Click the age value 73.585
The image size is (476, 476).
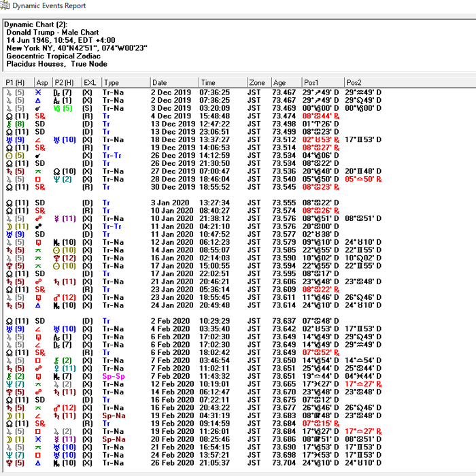[x=284, y=250]
